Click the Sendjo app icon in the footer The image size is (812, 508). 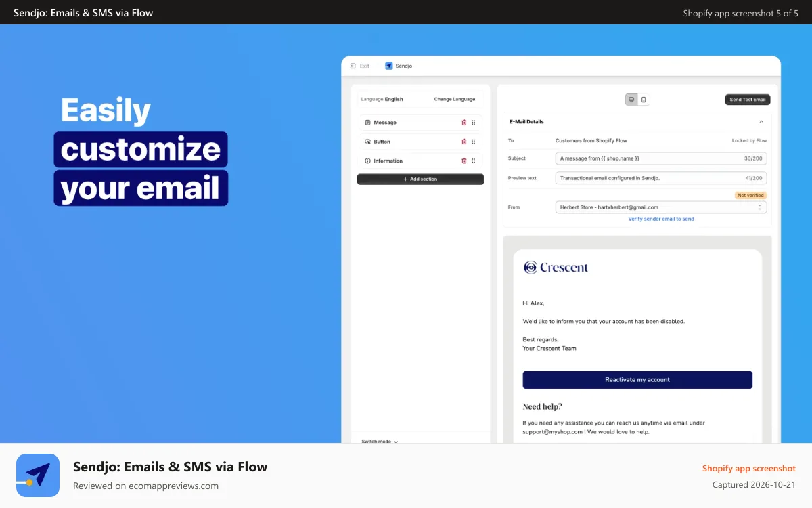[38, 475]
